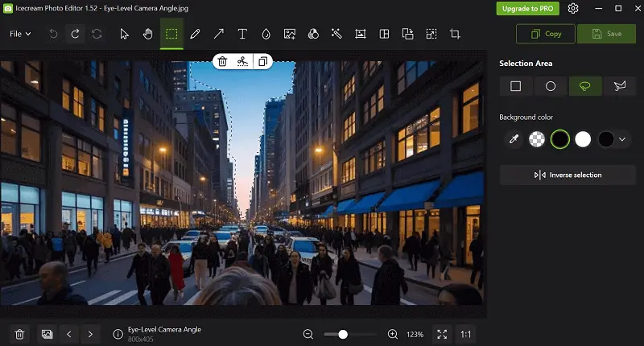Select the Arrow drawing tool
The width and height of the screenshot is (644, 346).
pos(219,34)
